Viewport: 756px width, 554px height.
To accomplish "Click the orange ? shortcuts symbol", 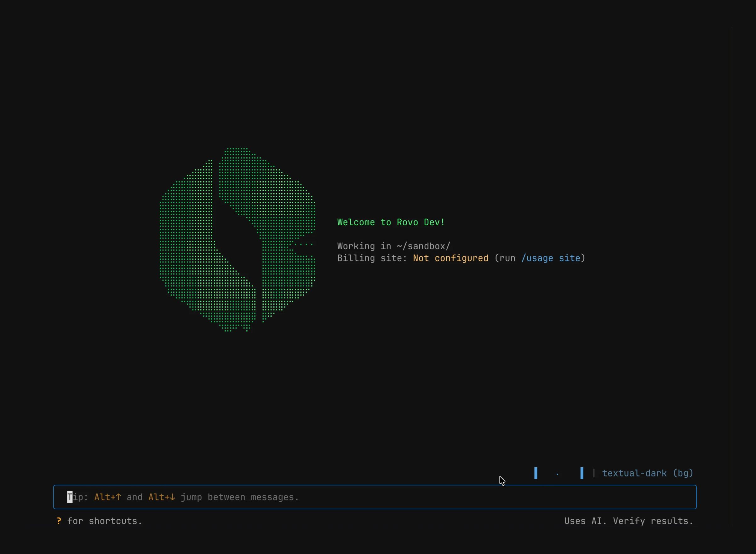I will 59,521.
